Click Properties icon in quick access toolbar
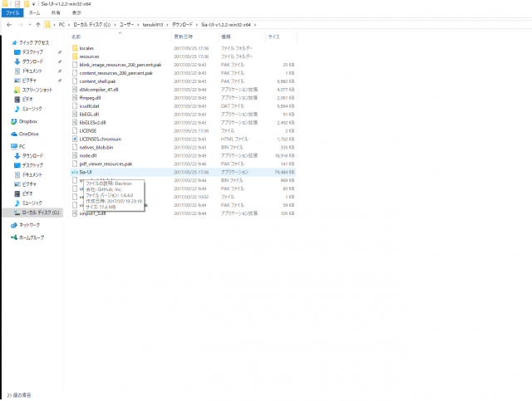532x401 pixels. click(x=17, y=4)
